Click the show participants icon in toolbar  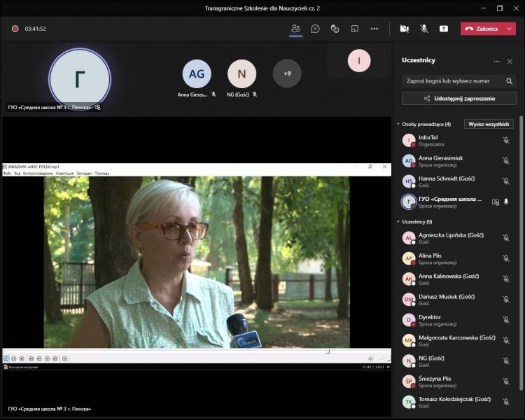click(295, 29)
